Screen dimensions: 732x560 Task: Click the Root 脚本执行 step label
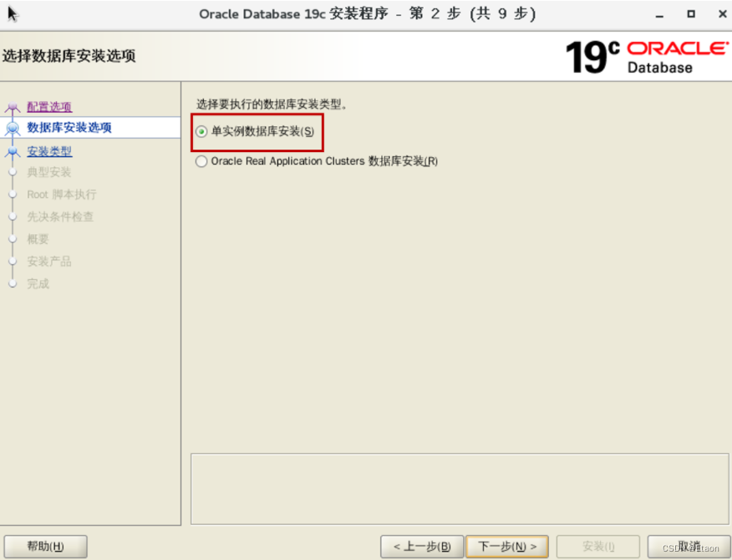[62, 194]
